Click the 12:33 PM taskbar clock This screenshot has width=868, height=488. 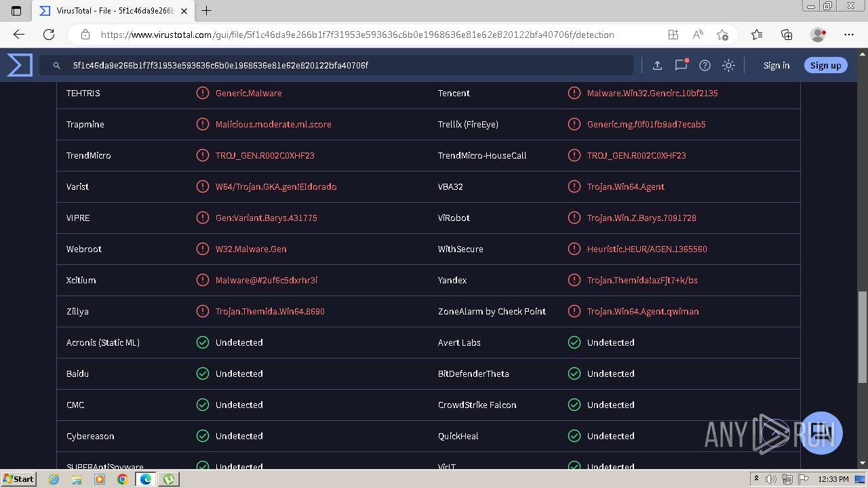pyautogui.click(x=834, y=479)
